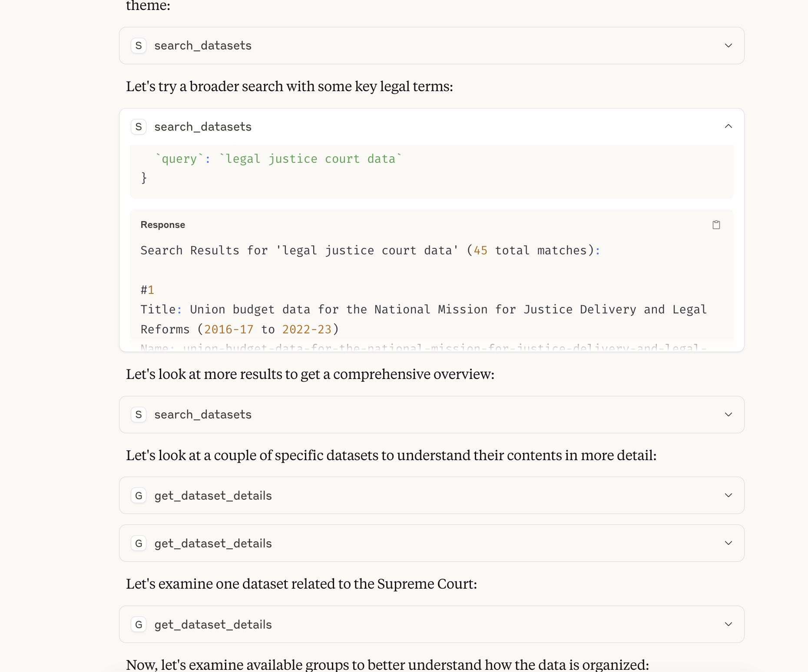Click the G icon below the Supreme Court sentence

(139, 625)
